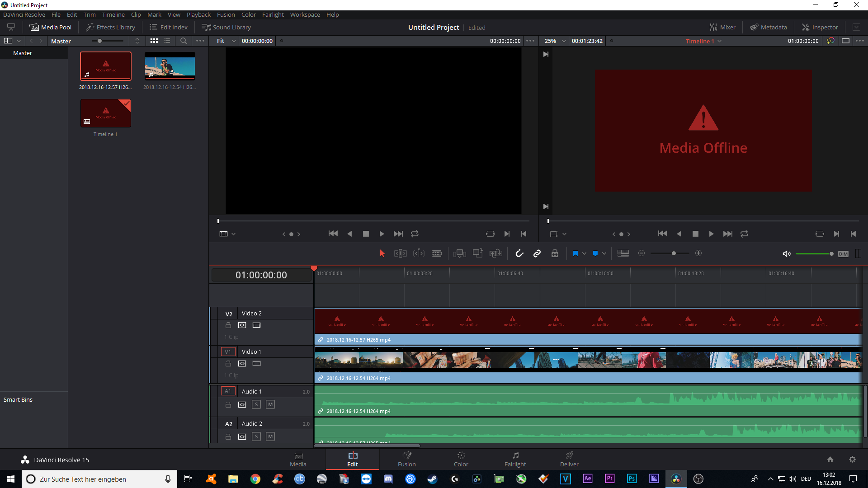Lock the Video 2 track

[228, 325]
